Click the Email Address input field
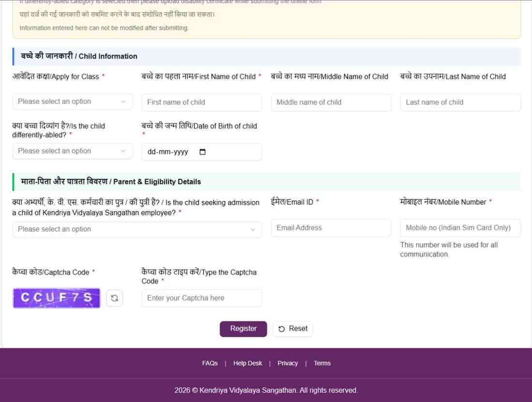The width and height of the screenshot is (532, 402). [x=331, y=228]
